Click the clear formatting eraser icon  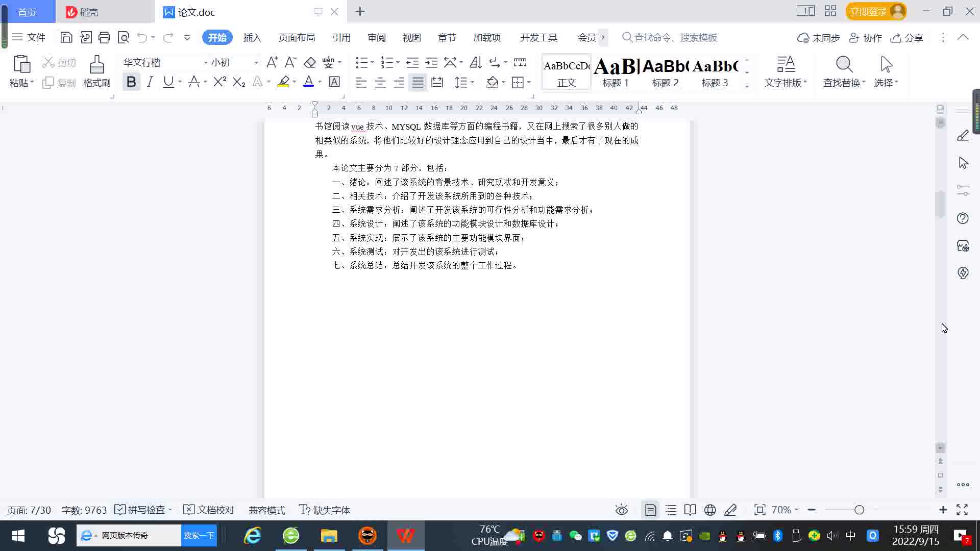pos(310,62)
